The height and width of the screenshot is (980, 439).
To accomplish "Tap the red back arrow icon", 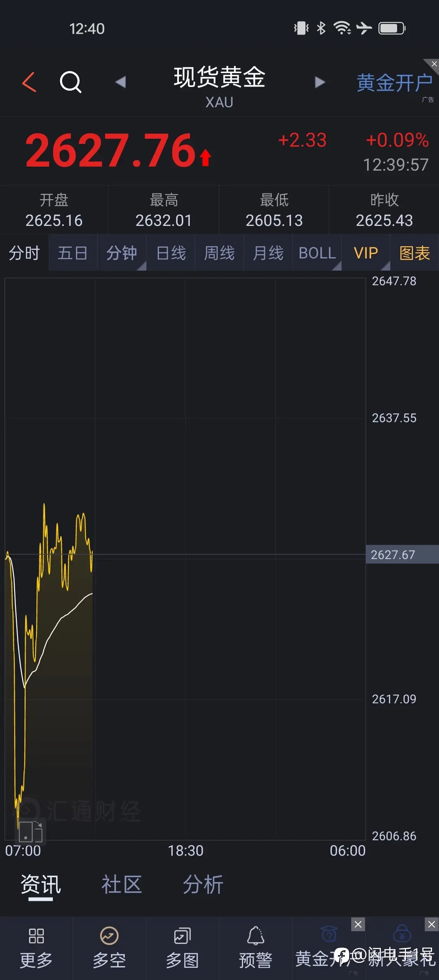I will pyautogui.click(x=29, y=82).
